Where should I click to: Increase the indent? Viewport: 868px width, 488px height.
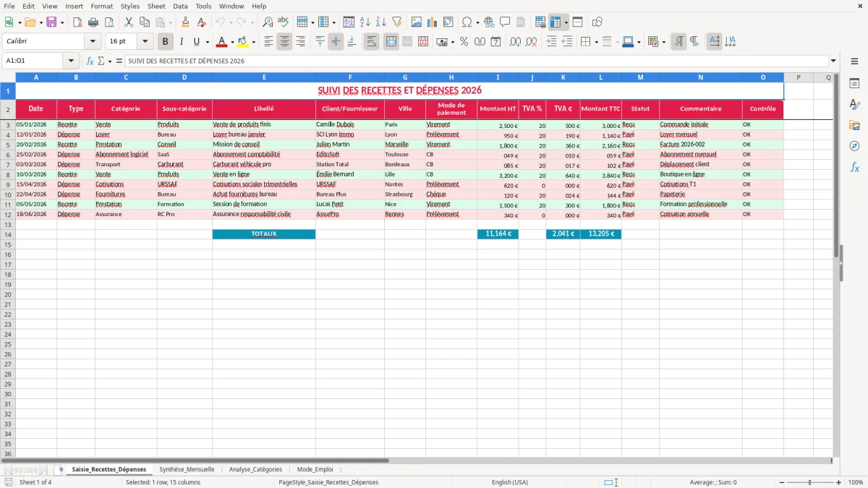coord(551,42)
